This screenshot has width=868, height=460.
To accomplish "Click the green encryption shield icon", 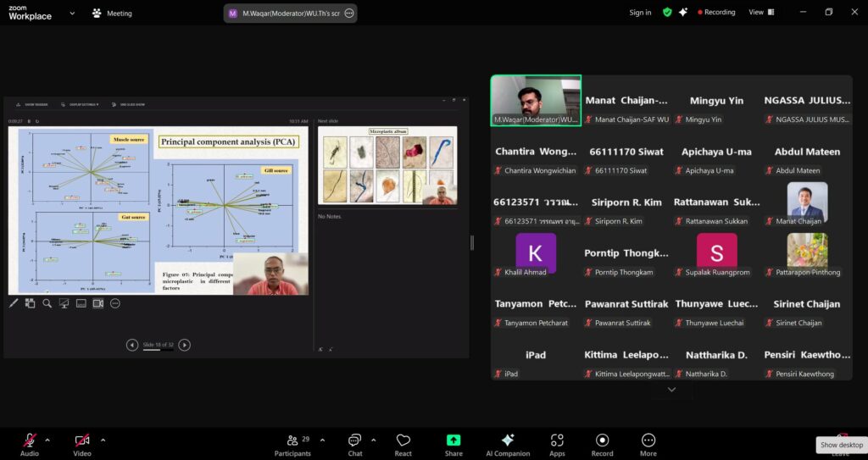I will 667,13.
